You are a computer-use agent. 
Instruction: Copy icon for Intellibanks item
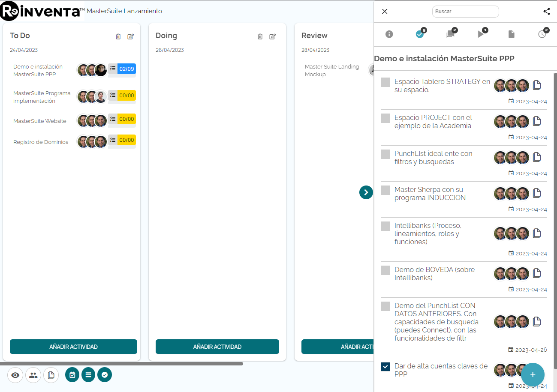[537, 233]
